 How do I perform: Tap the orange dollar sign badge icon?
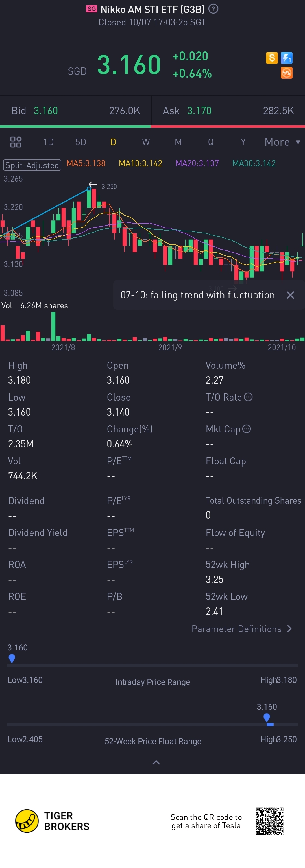click(272, 58)
